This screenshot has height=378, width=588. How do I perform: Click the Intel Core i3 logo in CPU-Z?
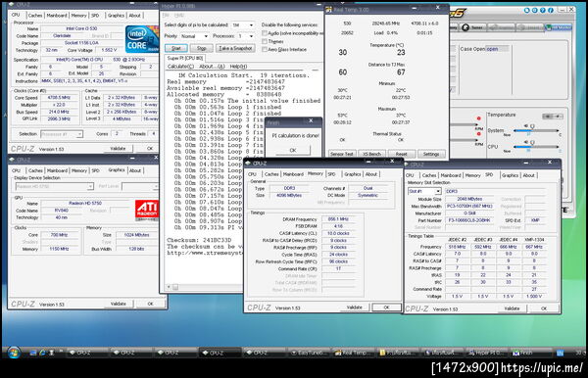pos(142,39)
